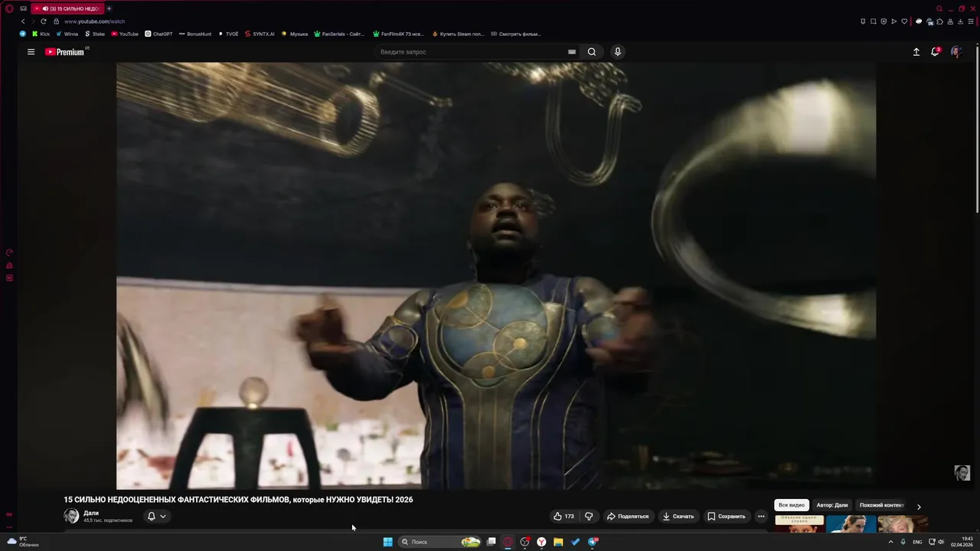This screenshot has width=980, height=551.
Task: Open File Explorer from the taskbar
Action: click(x=558, y=542)
